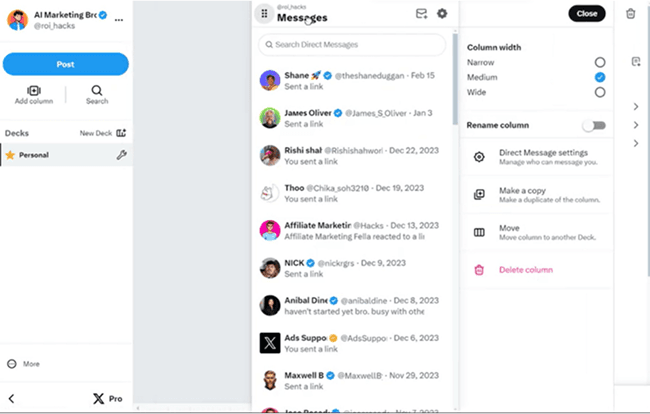Click the new message envelope icon
The width and height of the screenshot is (650, 414).
click(421, 14)
